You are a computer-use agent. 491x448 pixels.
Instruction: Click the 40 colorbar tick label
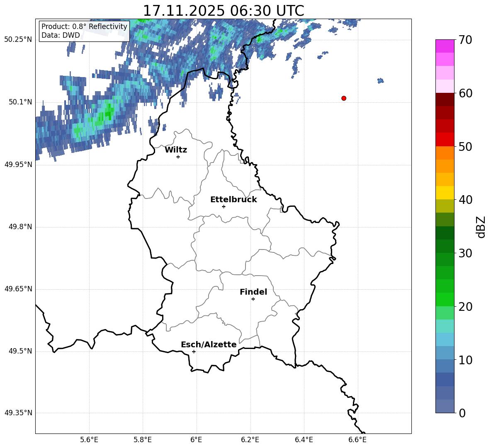point(465,200)
